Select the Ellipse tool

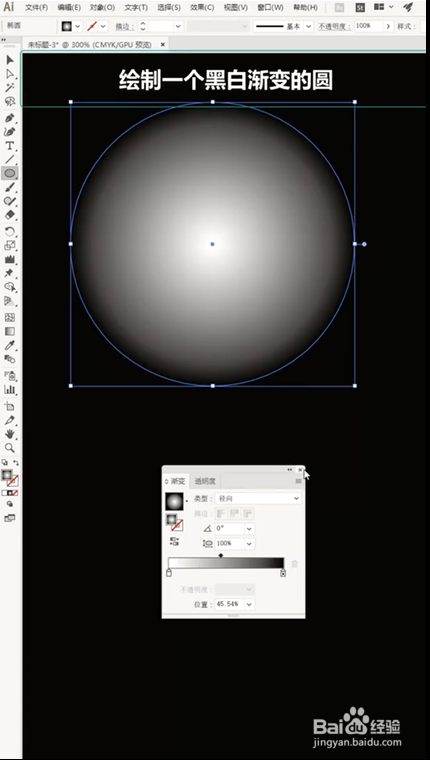point(10,173)
